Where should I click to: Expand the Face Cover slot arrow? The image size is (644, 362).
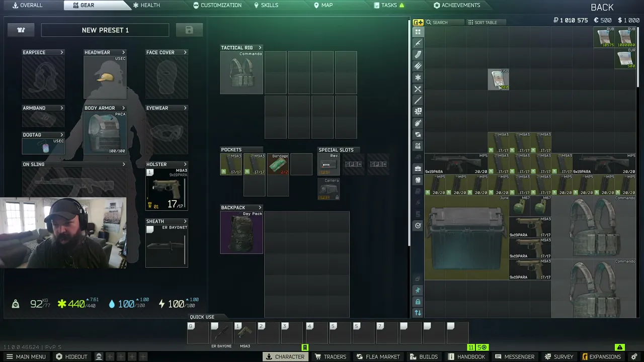click(x=185, y=52)
